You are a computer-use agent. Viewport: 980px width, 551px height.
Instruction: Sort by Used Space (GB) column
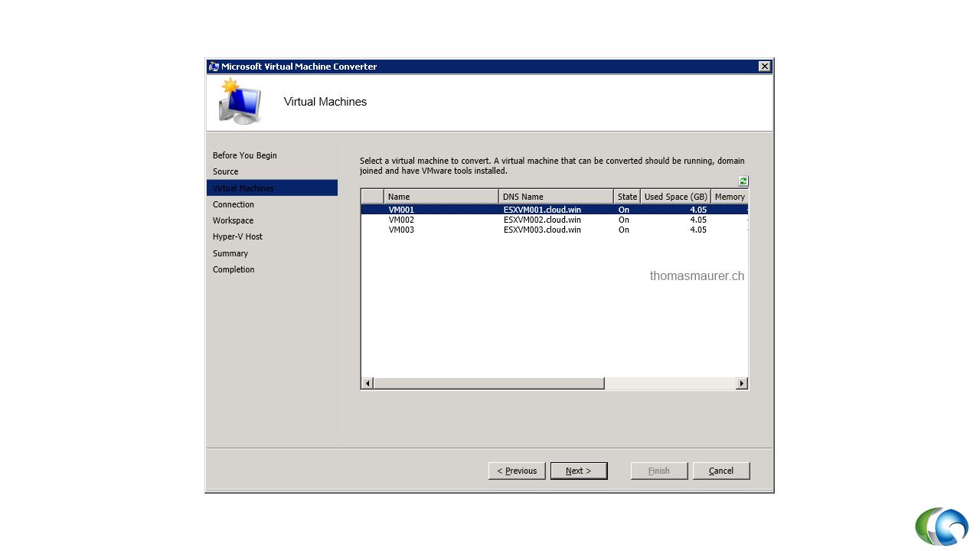click(x=676, y=197)
